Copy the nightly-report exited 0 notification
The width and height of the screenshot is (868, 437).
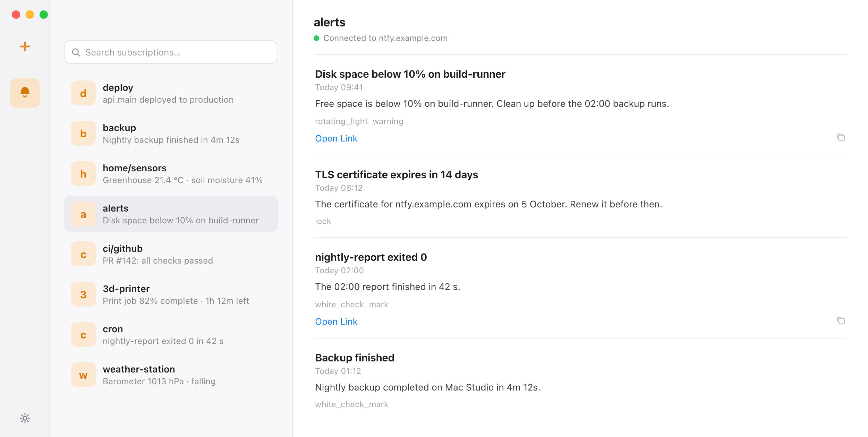point(841,321)
